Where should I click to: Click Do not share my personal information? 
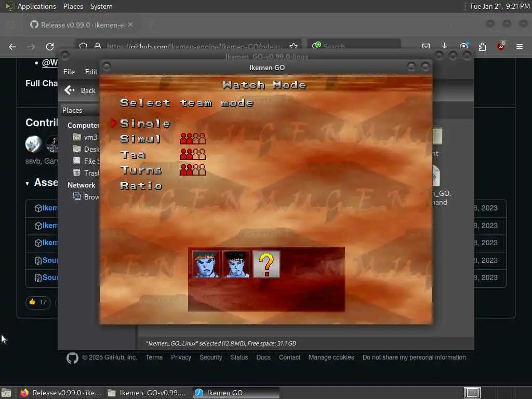click(x=414, y=357)
